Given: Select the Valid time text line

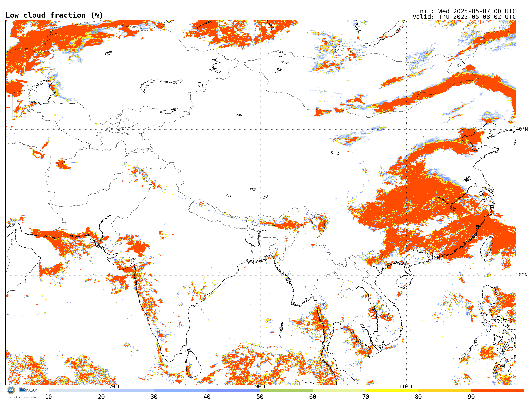Looking at the screenshot, I should coord(464,17).
